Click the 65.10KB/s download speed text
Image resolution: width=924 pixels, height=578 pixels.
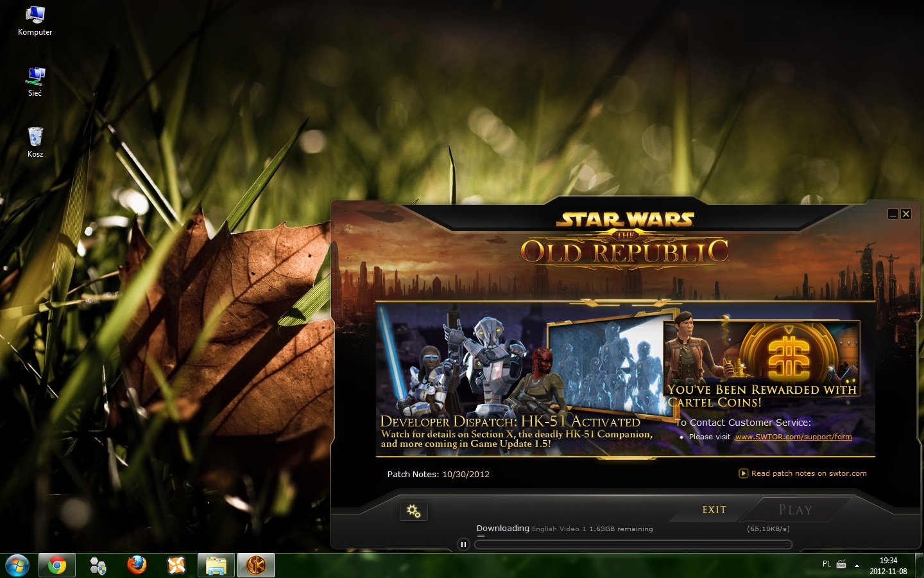click(768, 529)
